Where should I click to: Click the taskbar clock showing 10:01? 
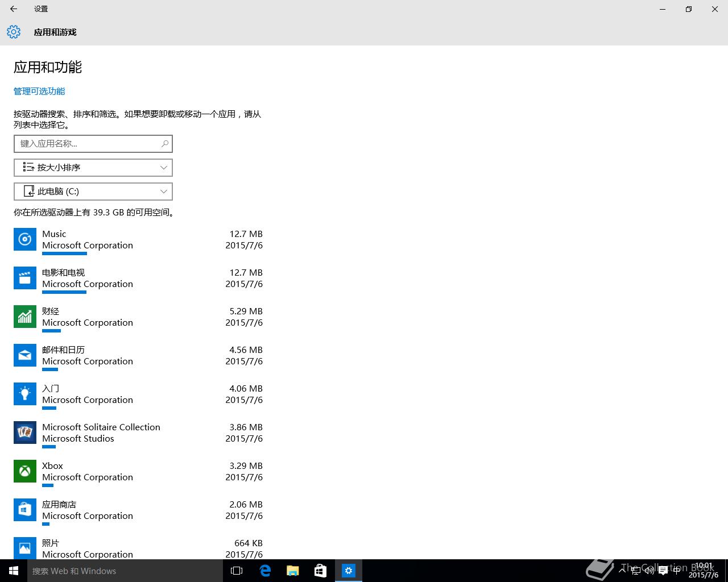click(x=703, y=571)
